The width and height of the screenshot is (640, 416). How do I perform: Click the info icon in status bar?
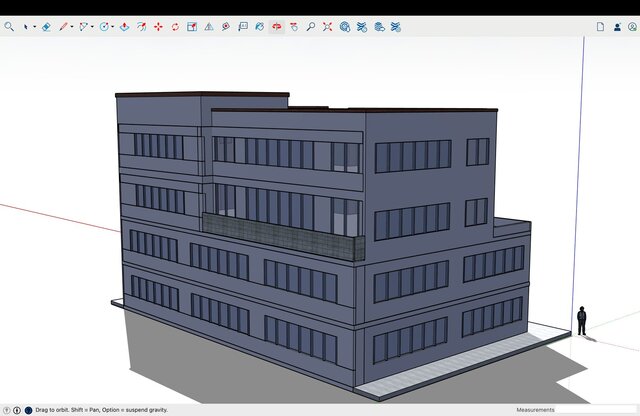pos(17,410)
